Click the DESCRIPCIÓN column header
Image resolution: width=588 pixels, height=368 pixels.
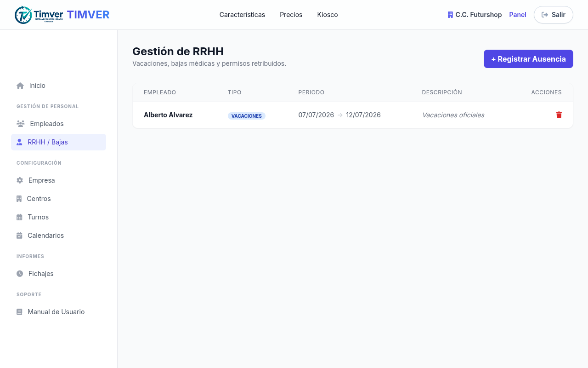(442, 92)
